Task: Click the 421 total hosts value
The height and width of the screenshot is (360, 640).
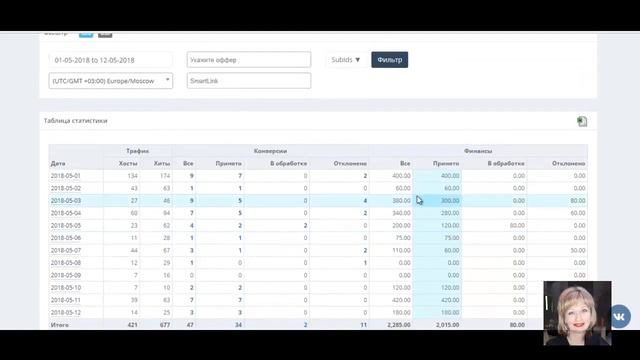Action: click(x=132, y=325)
